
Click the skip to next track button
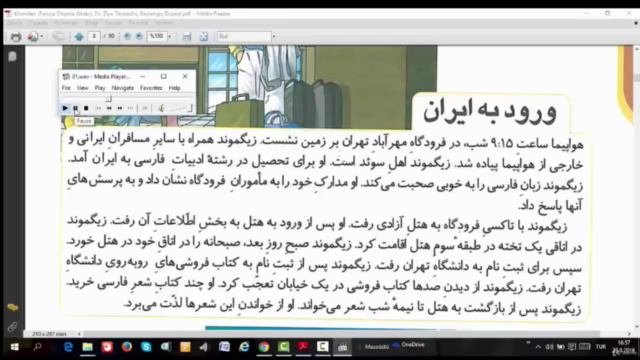point(130,108)
